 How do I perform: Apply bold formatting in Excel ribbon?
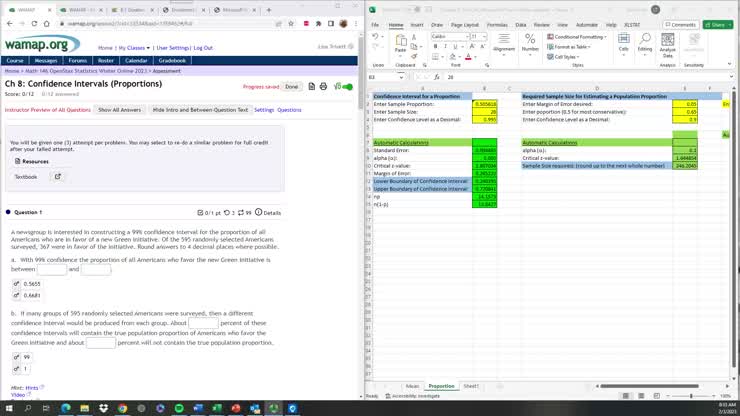(x=434, y=47)
